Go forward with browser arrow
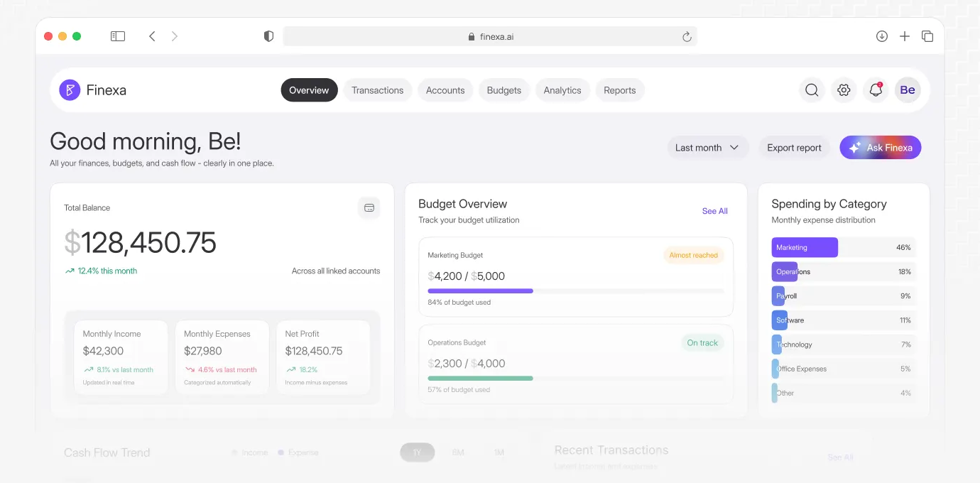Image resolution: width=980 pixels, height=483 pixels. click(175, 36)
